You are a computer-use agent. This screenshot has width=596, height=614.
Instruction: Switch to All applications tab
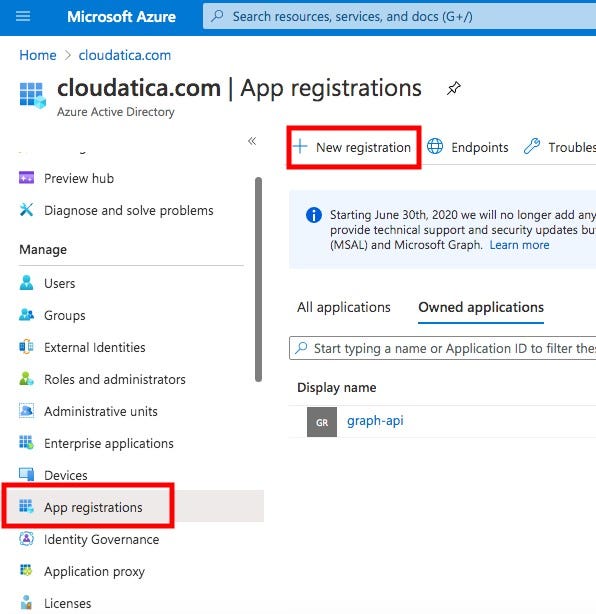(343, 307)
